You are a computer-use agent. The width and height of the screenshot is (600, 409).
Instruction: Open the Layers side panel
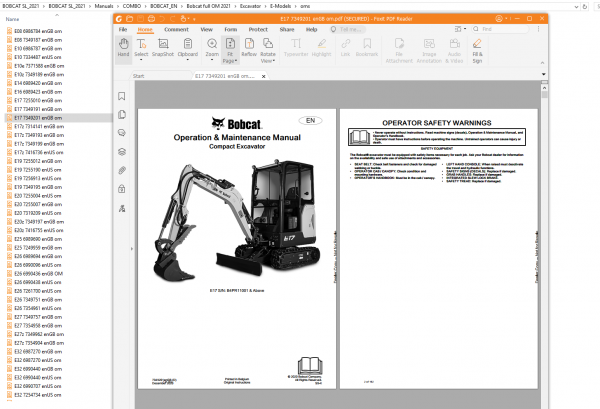(122, 152)
